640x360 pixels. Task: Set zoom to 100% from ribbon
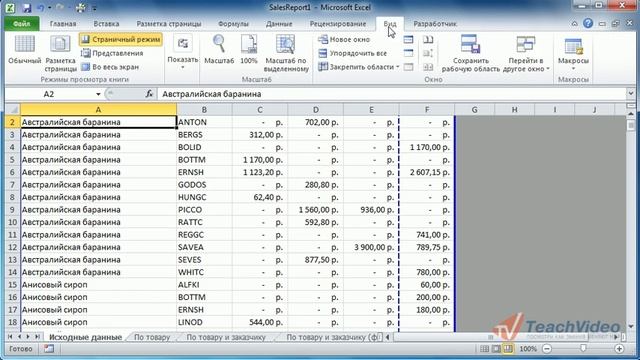(x=249, y=50)
